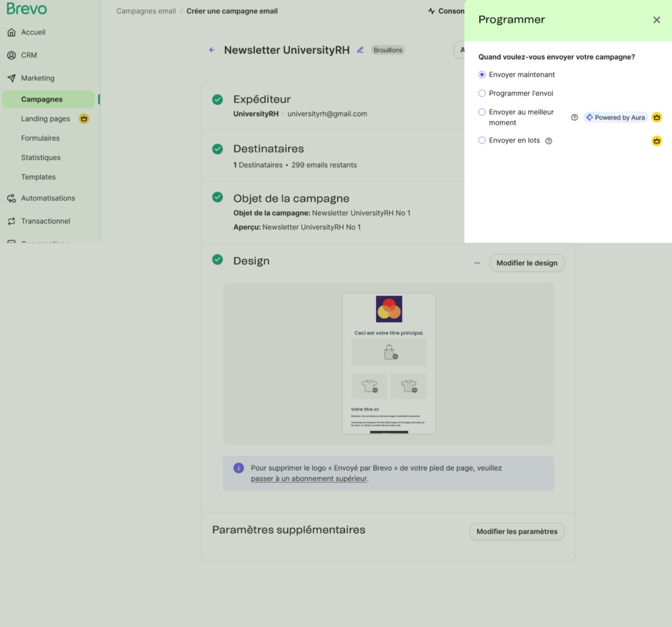Click the back arrow beside Newsletter UniversityRH
The height and width of the screenshot is (627, 672).
click(x=212, y=50)
